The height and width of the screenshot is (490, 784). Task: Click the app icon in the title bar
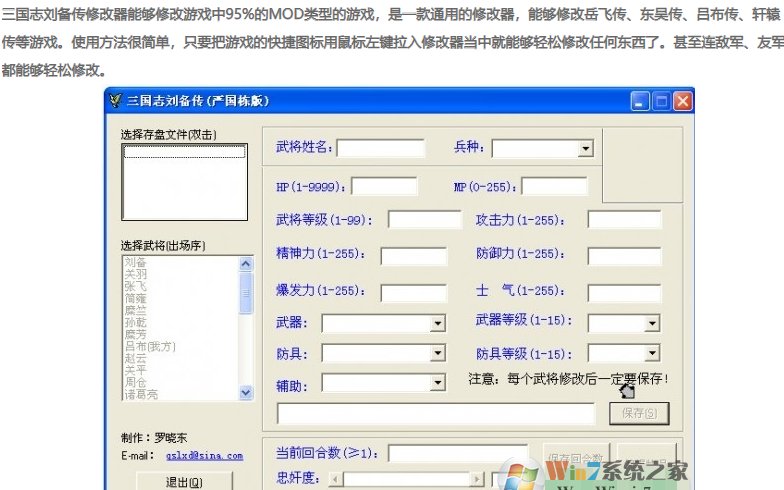click(x=116, y=100)
